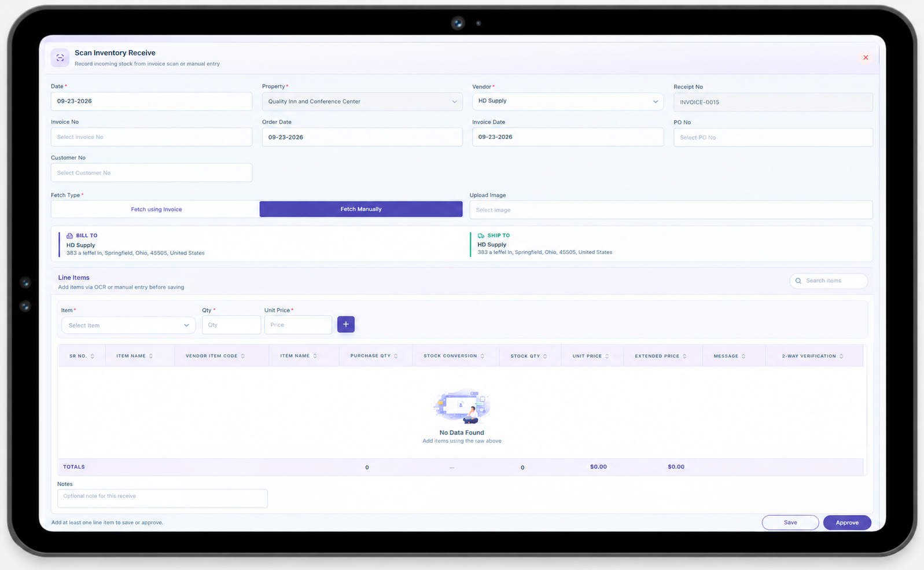Click the "Line Items" section heading
Screen dimensions: 924x570
[73, 278]
